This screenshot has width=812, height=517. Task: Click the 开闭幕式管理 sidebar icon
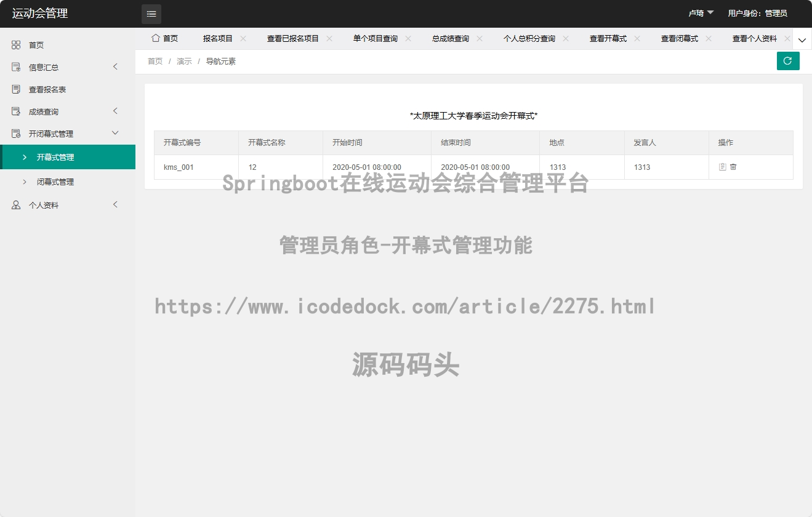tap(16, 134)
